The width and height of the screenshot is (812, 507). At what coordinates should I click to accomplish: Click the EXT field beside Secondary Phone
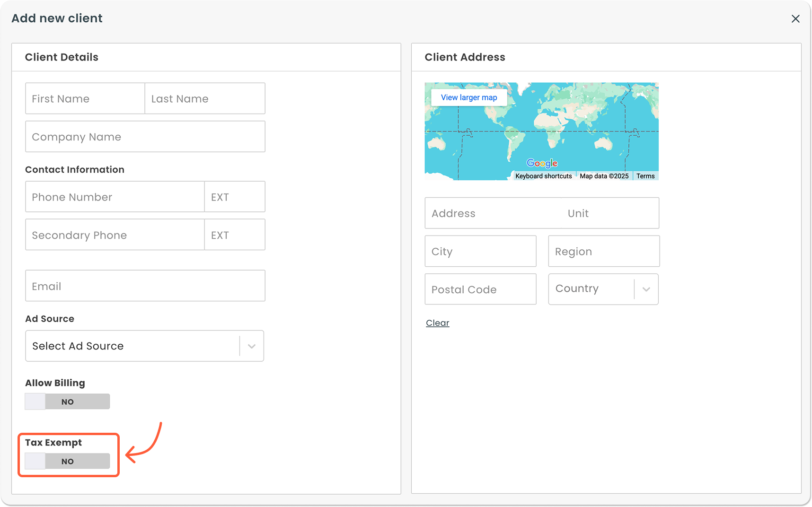235,235
